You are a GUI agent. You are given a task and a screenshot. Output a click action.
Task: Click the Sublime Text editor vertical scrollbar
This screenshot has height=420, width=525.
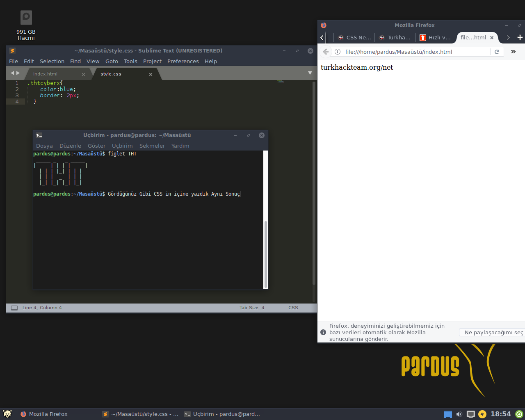click(x=314, y=183)
